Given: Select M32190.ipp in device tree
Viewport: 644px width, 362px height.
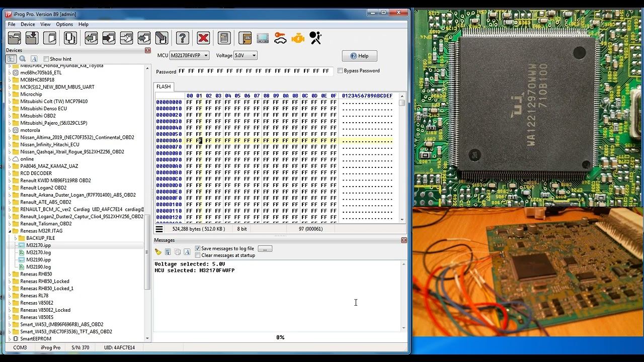Looking at the screenshot, I should coord(38,259).
